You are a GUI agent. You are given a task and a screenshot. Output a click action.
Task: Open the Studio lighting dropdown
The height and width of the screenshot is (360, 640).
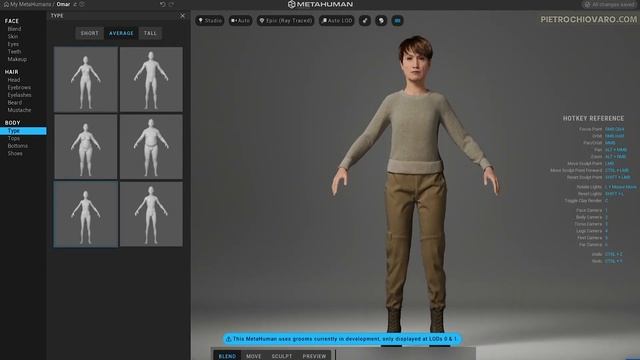tap(210, 20)
